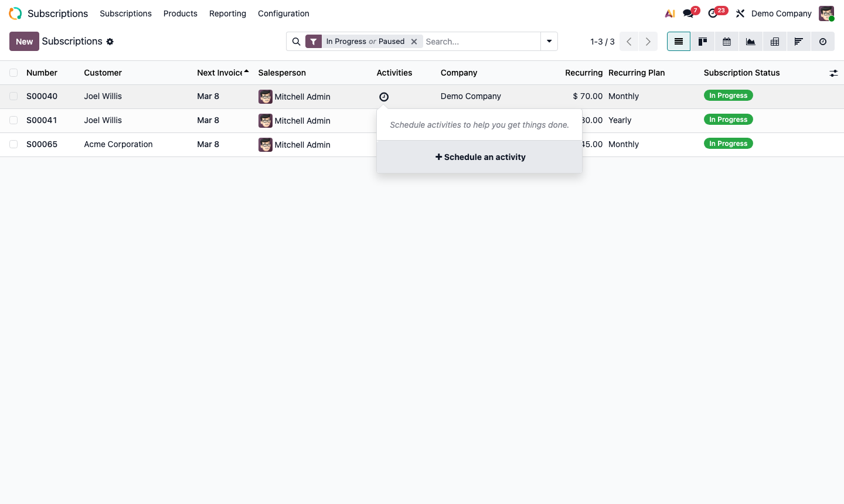
Task: Open the Activities clock with 23 pending items
Action: (x=714, y=13)
